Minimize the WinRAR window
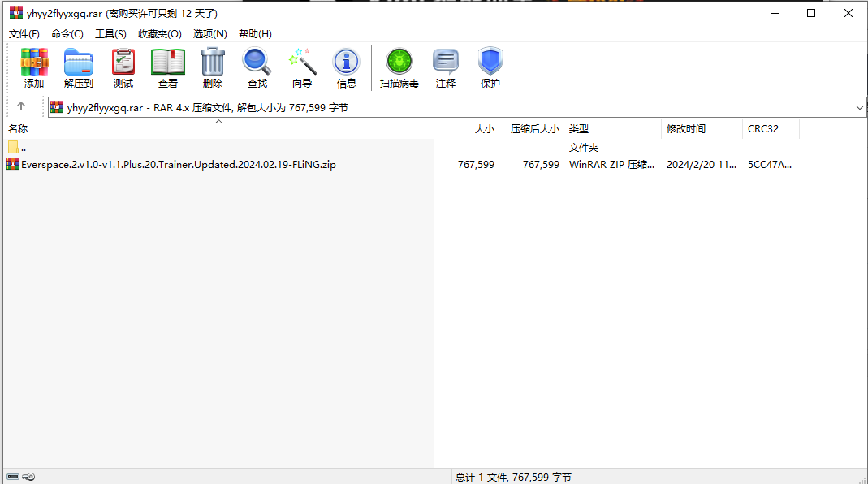The width and height of the screenshot is (868, 484). (x=775, y=13)
